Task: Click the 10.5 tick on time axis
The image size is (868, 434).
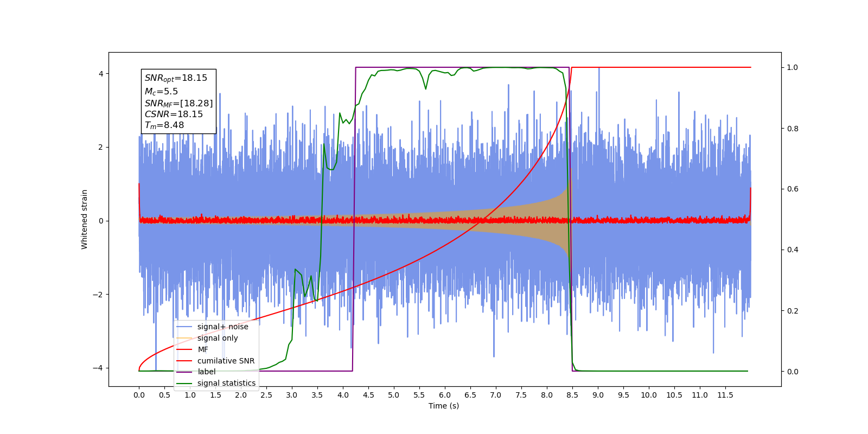Action: (674, 395)
